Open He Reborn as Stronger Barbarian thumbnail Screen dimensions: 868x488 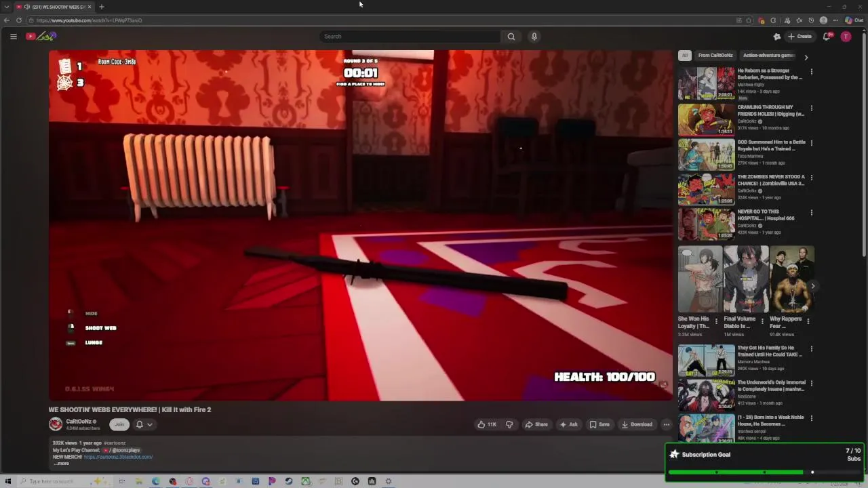coord(706,83)
